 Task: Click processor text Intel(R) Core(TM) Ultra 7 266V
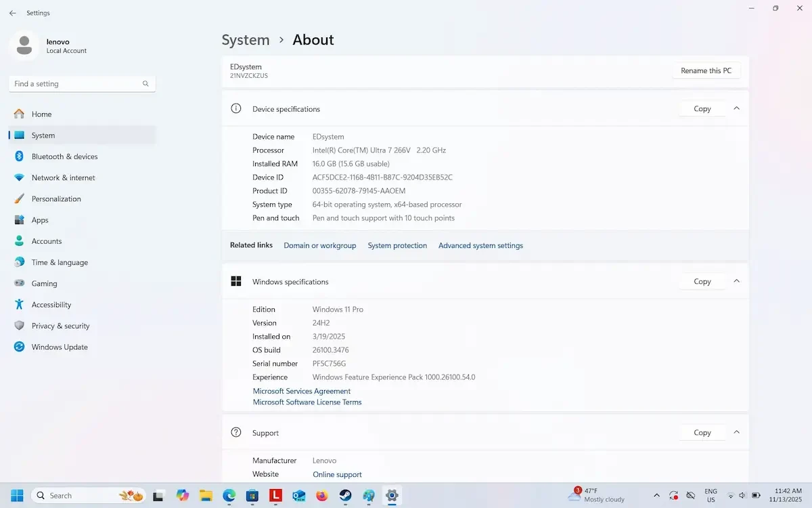point(362,150)
